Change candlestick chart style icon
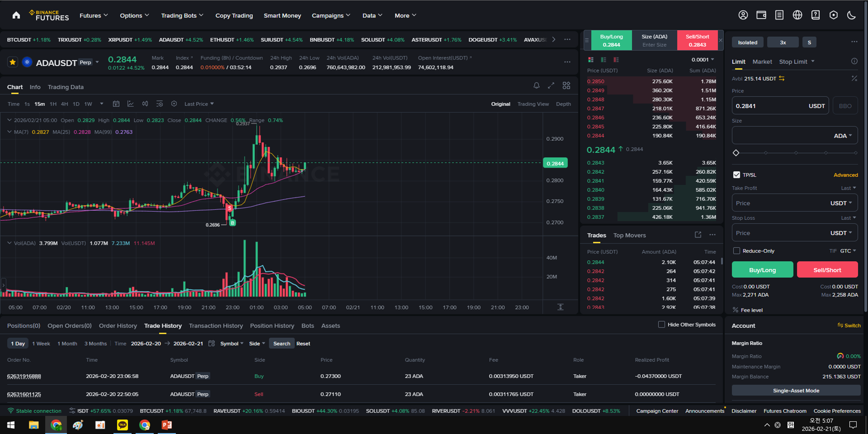Image resolution: width=868 pixels, height=434 pixels. click(145, 104)
